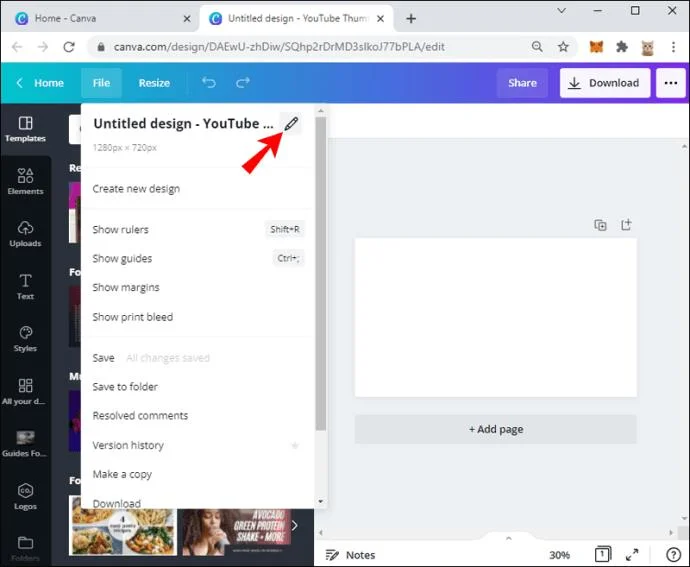Open the Uploads sidebar panel
This screenshot has width=690, height=567.
click(x=25, y=234)
